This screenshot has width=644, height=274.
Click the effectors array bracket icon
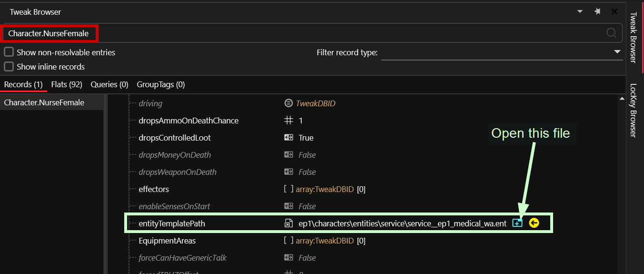pyautogui.click(x=288, y=189)
